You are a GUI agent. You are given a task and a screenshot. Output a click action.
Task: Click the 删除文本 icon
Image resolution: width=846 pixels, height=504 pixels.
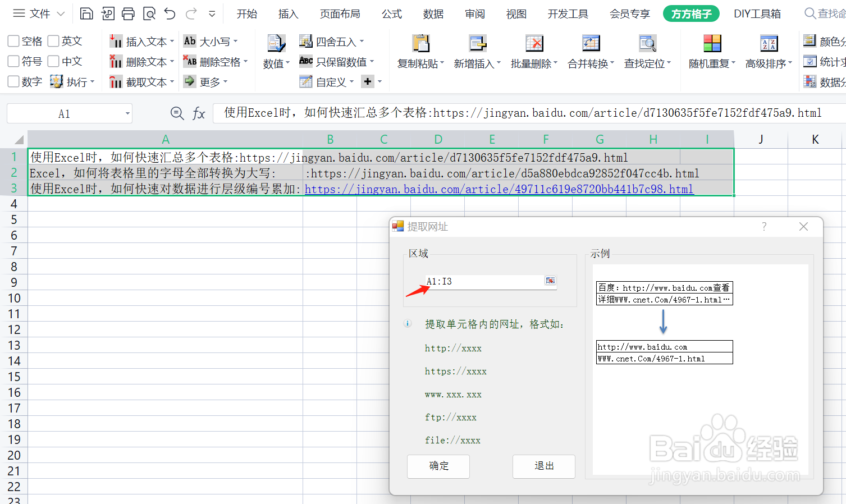coord(116,61)
